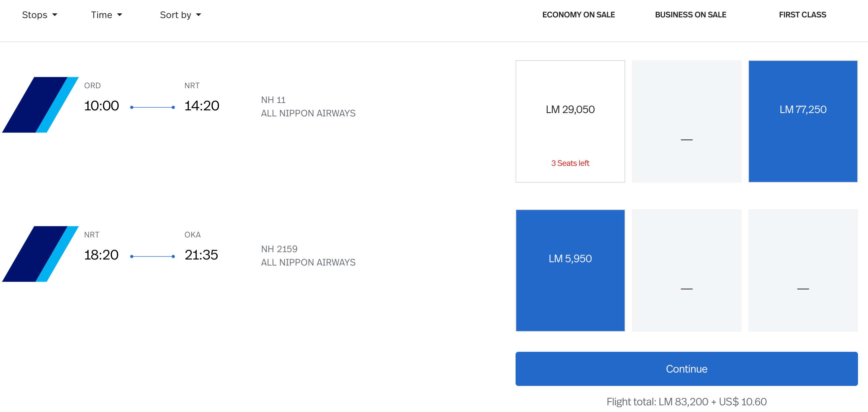Select the LM 29,050 economy fare
Viewport: 868px width, 412px height.
point(570,121)
